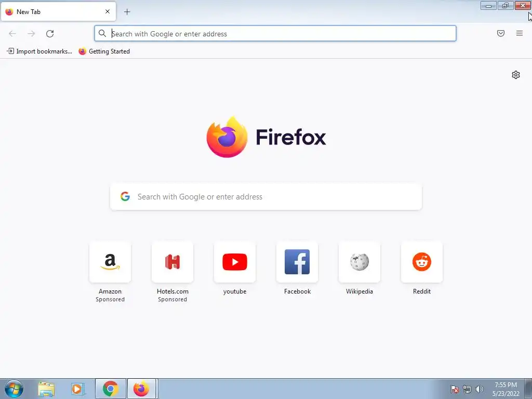Open the Hotels.com sponsored shortcut tile
532x399 pixels.
[172, 262]
